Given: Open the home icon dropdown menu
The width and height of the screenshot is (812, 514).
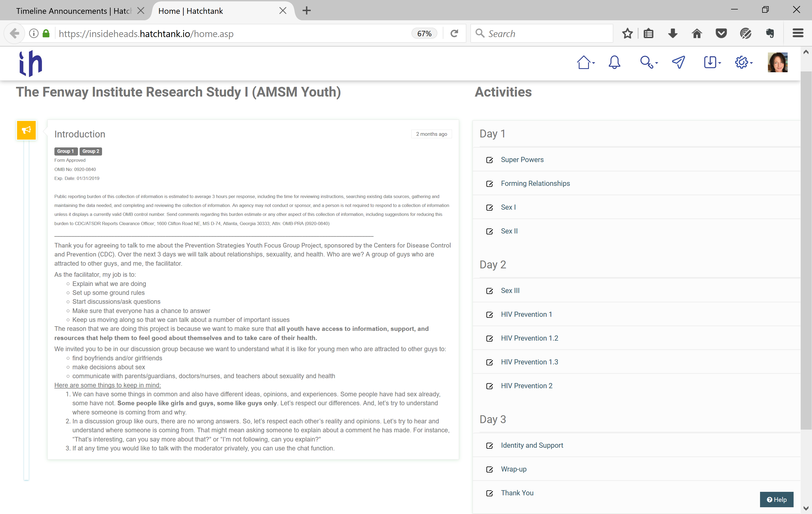Looking at the screenshot, I should [x=585, y=62].
